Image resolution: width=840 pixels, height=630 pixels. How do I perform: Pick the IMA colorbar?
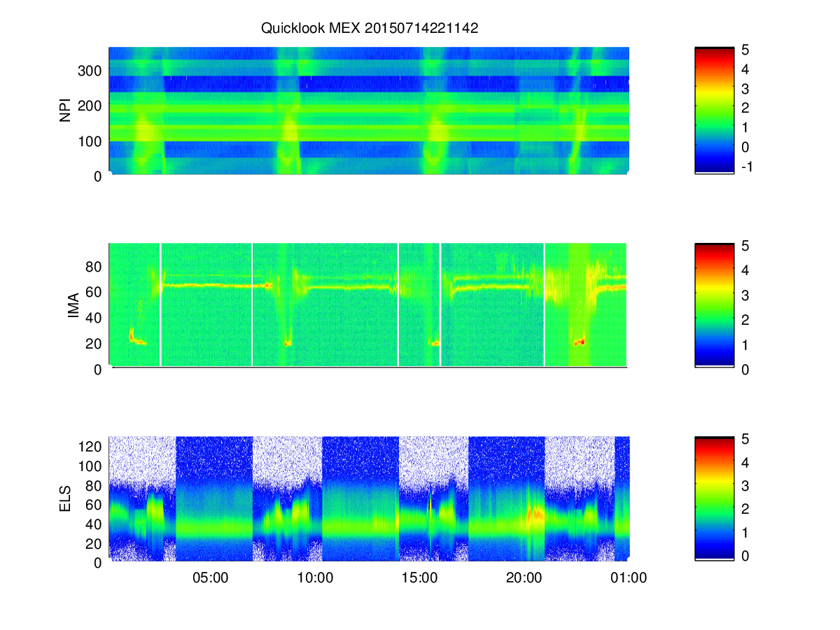pos(714,305)
